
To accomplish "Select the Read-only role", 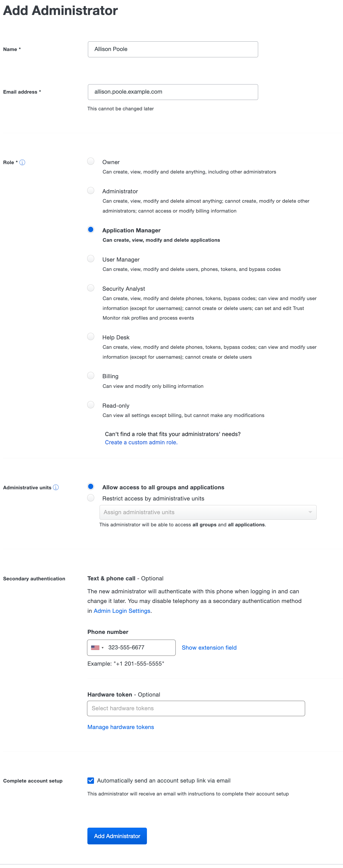I will (90, 405).
